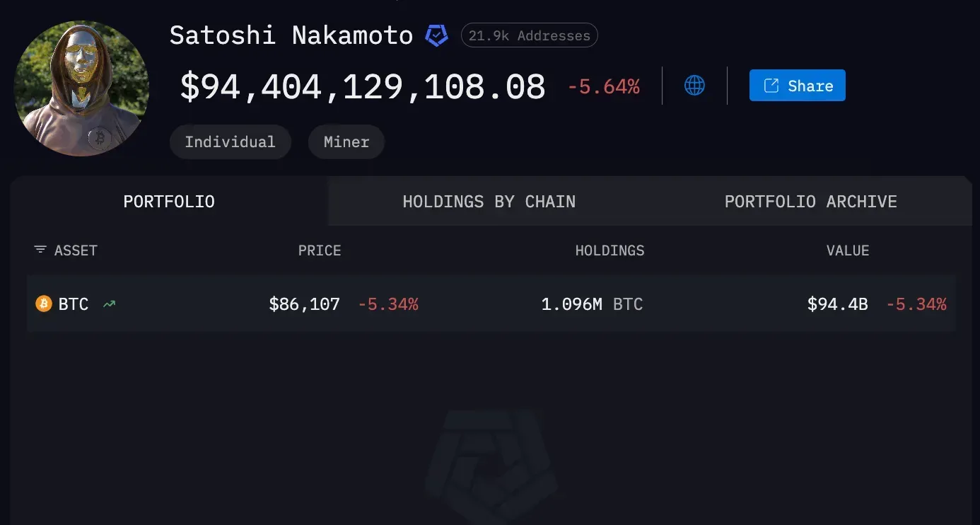
Task: Click the green trend arrow beside BTC
Action: [109, 304]
